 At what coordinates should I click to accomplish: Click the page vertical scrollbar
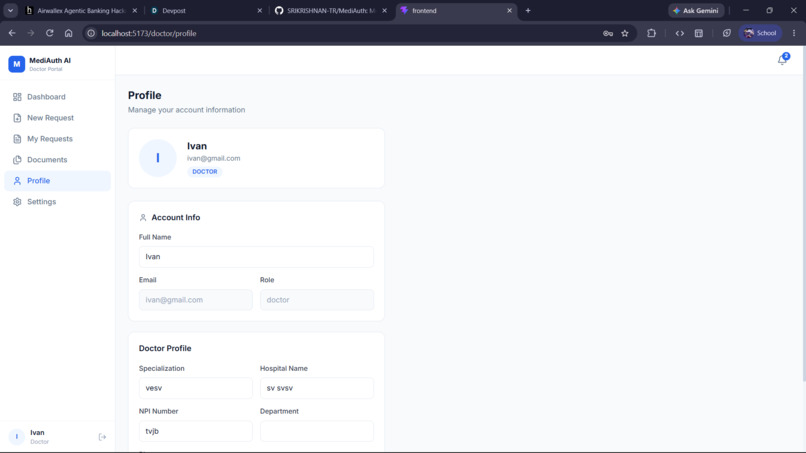803,213
